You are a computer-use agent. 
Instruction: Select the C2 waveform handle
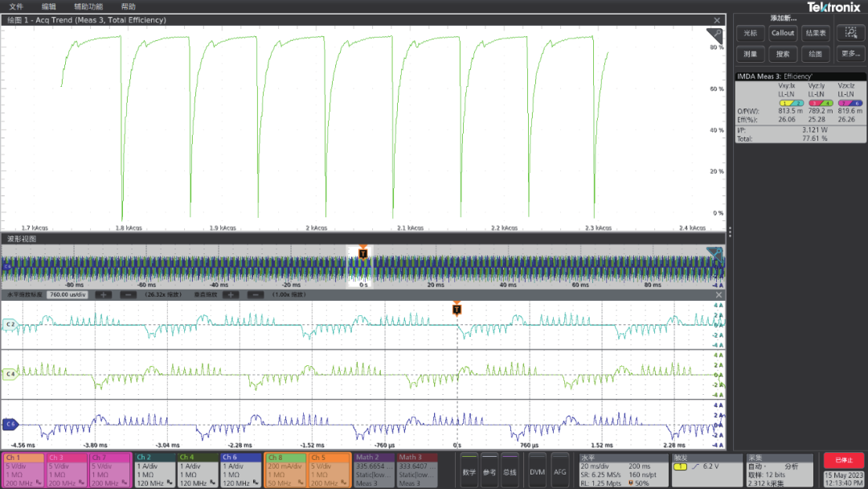[10, 325]
